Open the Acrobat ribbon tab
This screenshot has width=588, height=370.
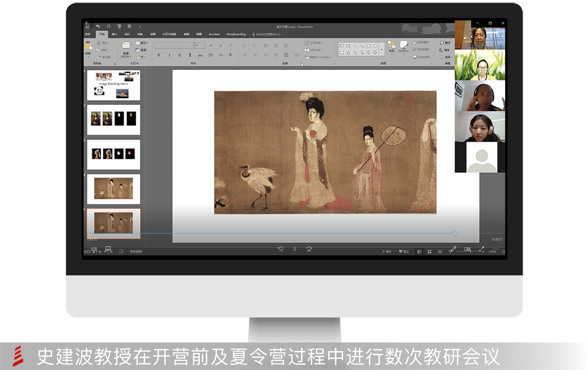(x=214, y=34)
